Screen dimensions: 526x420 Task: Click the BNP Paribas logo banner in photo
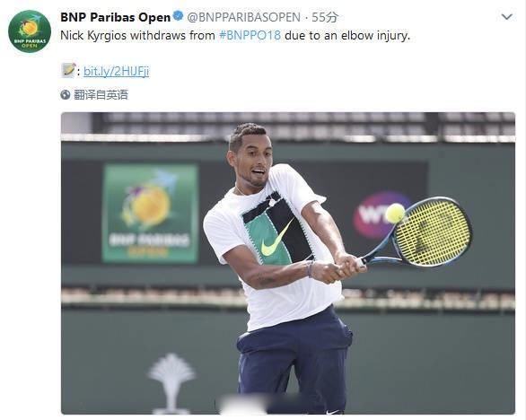coord(150,213)
